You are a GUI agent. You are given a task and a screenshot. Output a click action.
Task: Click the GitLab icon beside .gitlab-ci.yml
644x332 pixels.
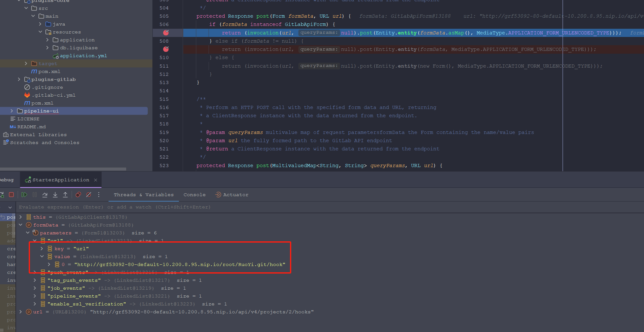click(27, 95)
